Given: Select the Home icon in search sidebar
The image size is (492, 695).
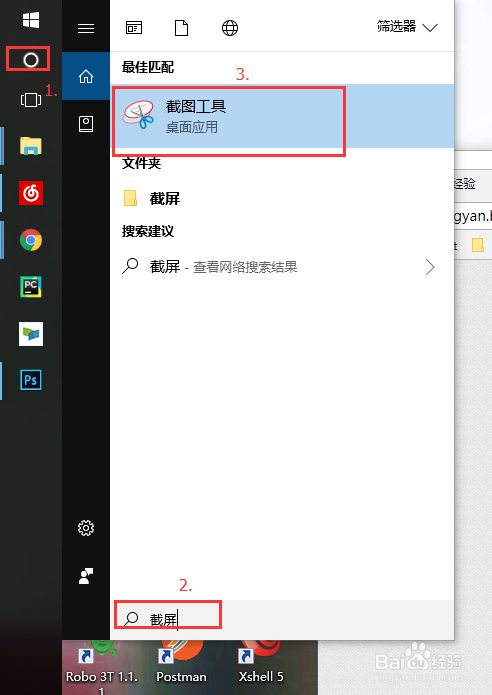Looking at the screenshot, I should tap(86, 76).
